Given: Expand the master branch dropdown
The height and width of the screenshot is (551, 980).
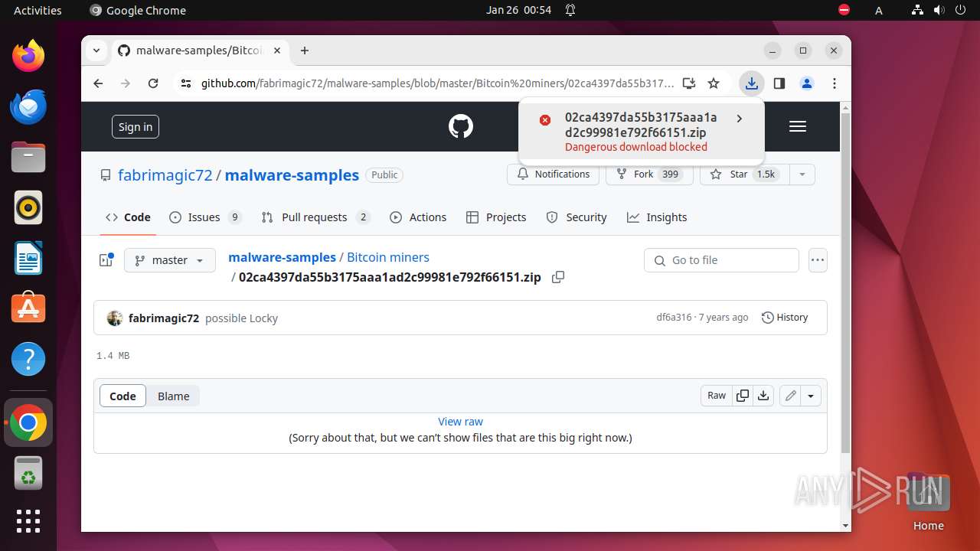Looking at the screenshot, I should (x=169, y=260).
